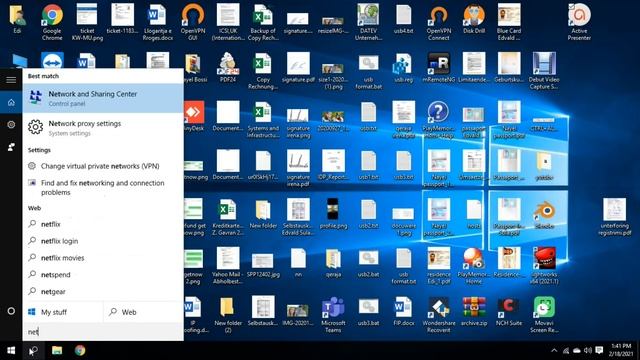This screenshot has height=360, width=640.
Task: Select the qeraja folder icon
Action: coord(333,262)
